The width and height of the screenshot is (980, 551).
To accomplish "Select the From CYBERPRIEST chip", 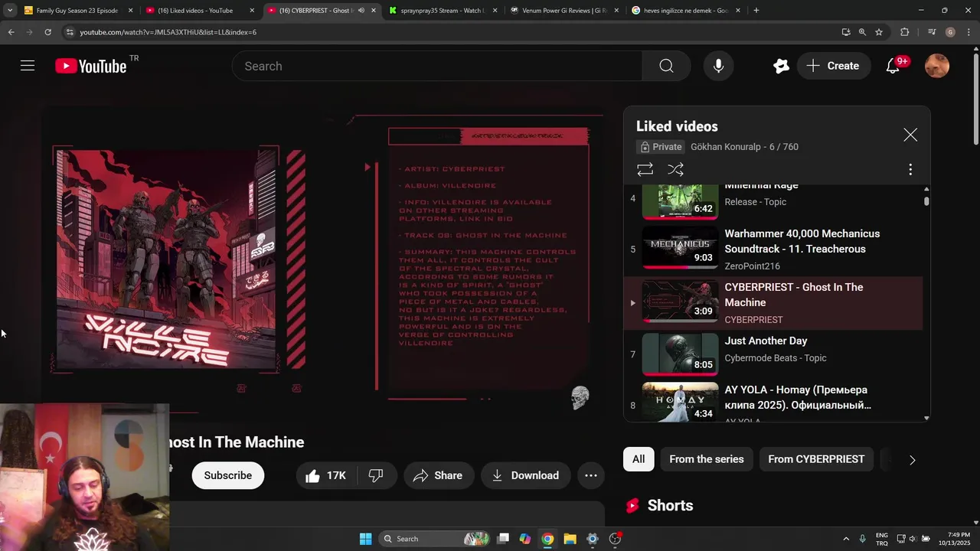I will 816,459.
